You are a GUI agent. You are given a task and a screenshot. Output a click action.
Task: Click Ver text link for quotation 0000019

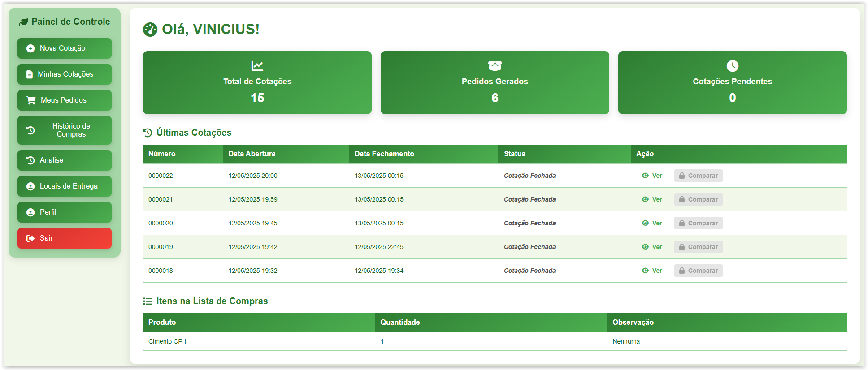pos(657,247)
